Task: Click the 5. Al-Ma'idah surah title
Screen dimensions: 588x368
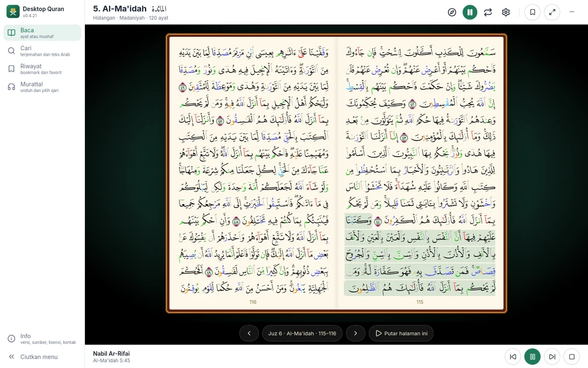Action: [119, 9]
